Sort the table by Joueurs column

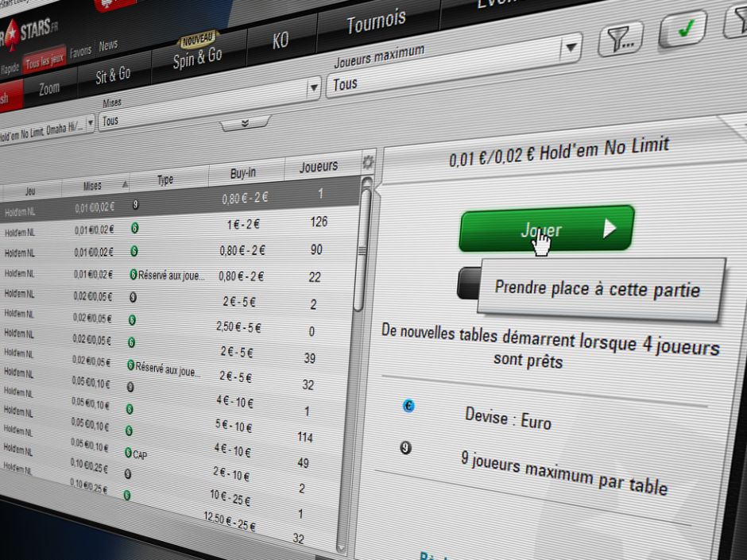(318, 166)
